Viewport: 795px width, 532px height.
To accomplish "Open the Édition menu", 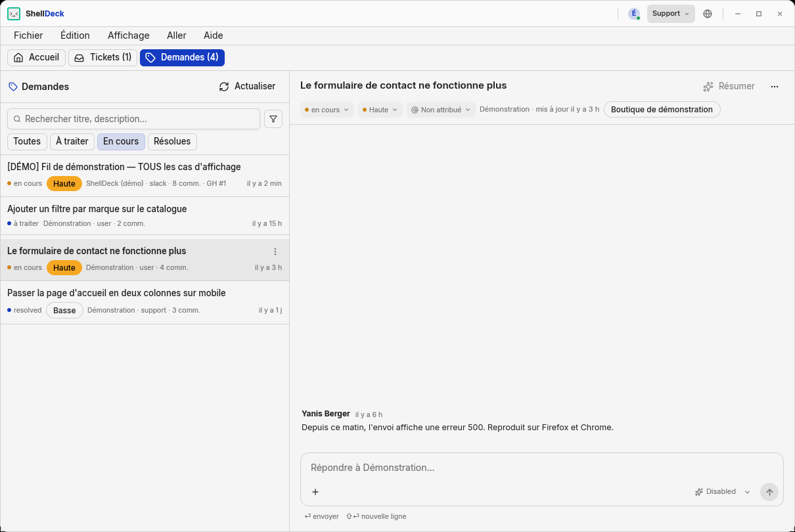I will click(x=75, y=35).
